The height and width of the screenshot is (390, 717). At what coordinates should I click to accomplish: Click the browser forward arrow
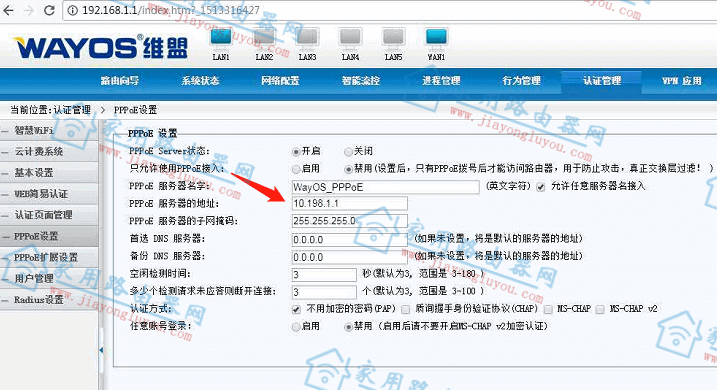(x=29, y=10)
